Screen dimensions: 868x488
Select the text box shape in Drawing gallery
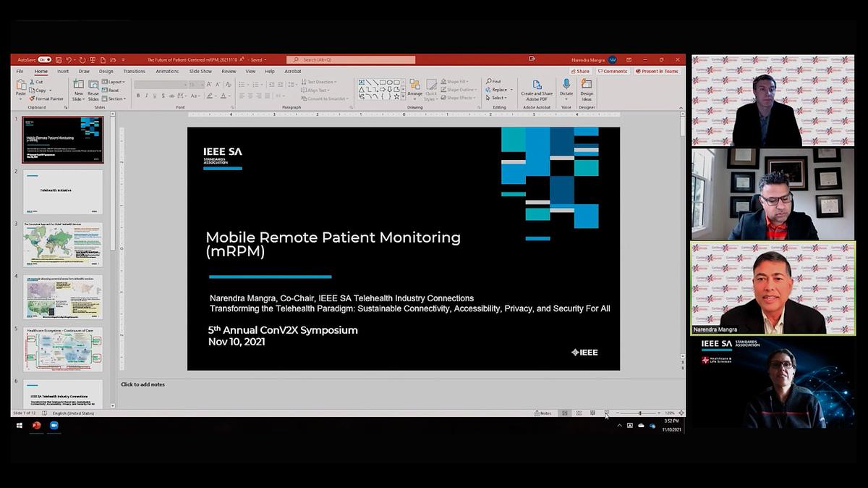pos(362,83)
